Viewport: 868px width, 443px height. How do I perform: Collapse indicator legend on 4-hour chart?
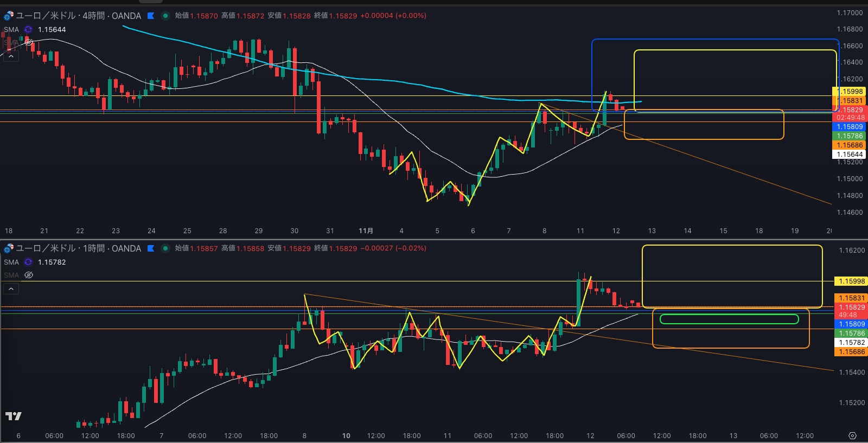pos(11,56)
